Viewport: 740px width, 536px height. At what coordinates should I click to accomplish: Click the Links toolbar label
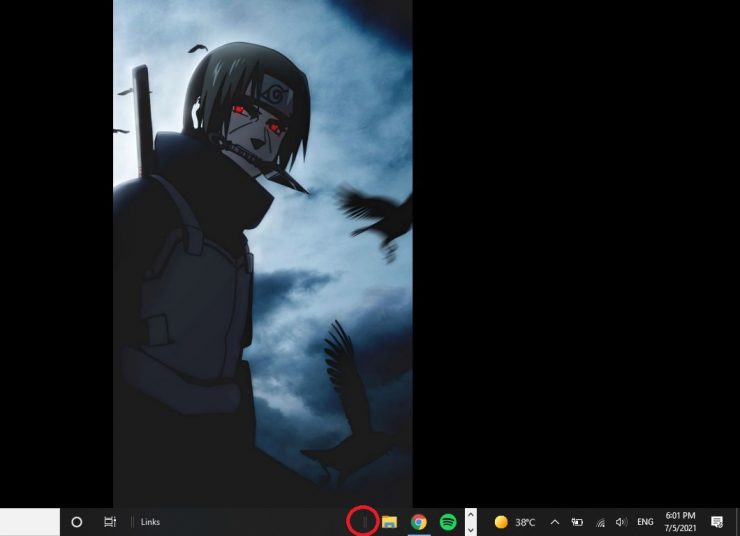(151, 522)
